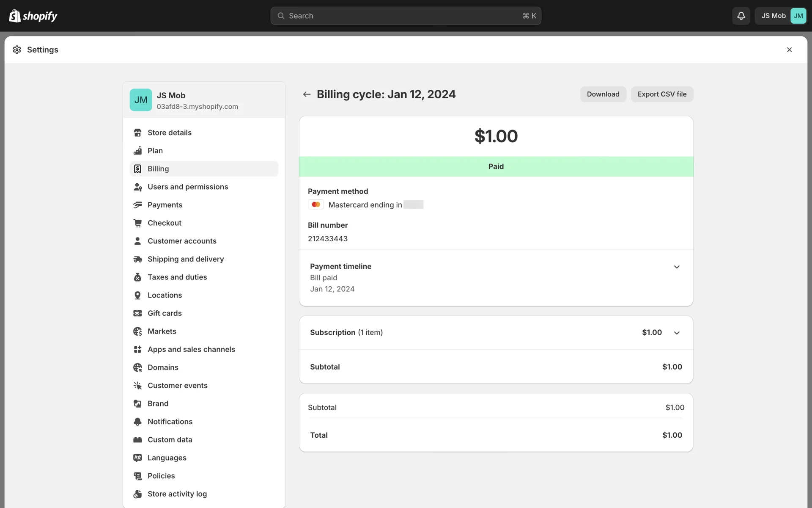This screenshot has width=812, height=508.
Task: Open the JS Mob account menu
Action: (781, 16)
